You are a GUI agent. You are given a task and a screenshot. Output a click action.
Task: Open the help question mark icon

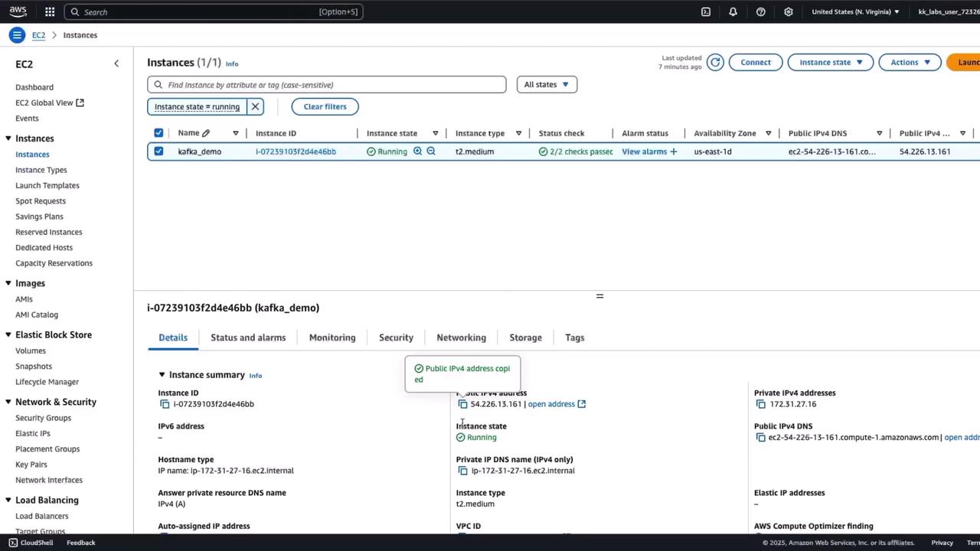pos(761,11)
